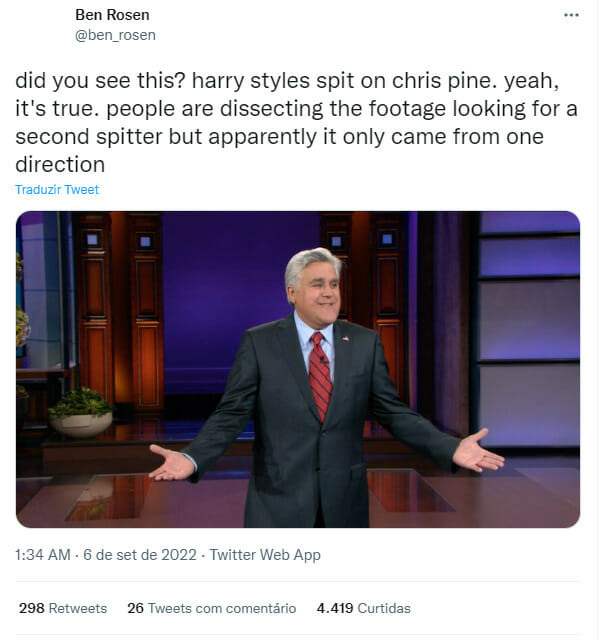This screenshot has height=640, width=600.
Task: Show the 26 Tweets com comentário
Action: pos(211,607)
